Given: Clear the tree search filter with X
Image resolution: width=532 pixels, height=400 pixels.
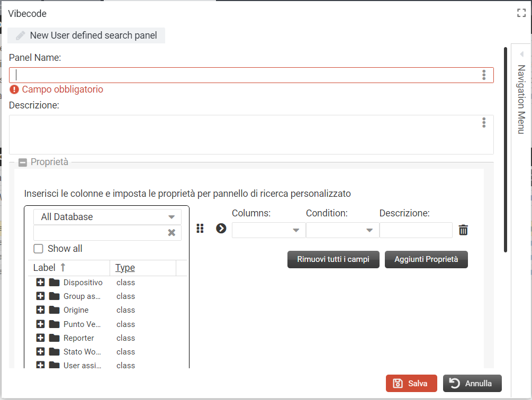Looking at the screenshot, I should [x=172, y=233].
